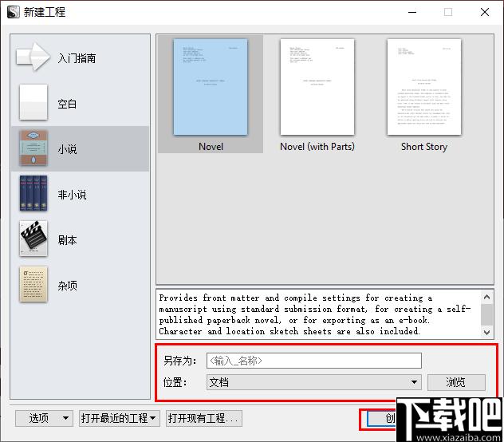Click the Novel template name label
The width and height of the screenshot is (504, 442).
211,147
